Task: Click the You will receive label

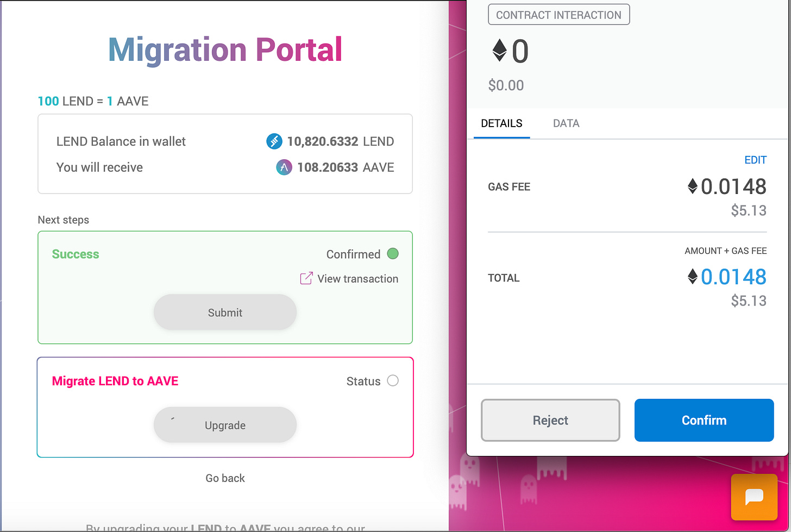Action: tap(99, 167)
